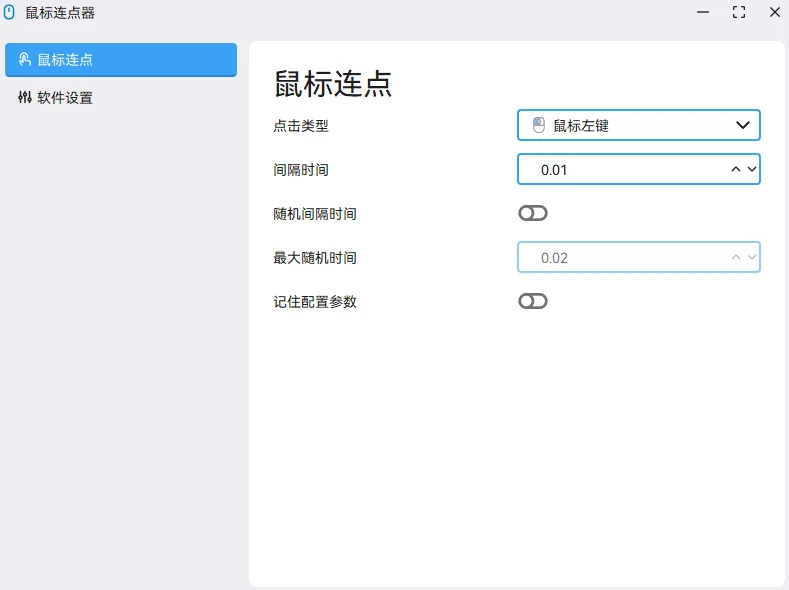Click the app mouse icon in title bar
Image resolution: width=789 pixels, height=590 pixels.
9,13
